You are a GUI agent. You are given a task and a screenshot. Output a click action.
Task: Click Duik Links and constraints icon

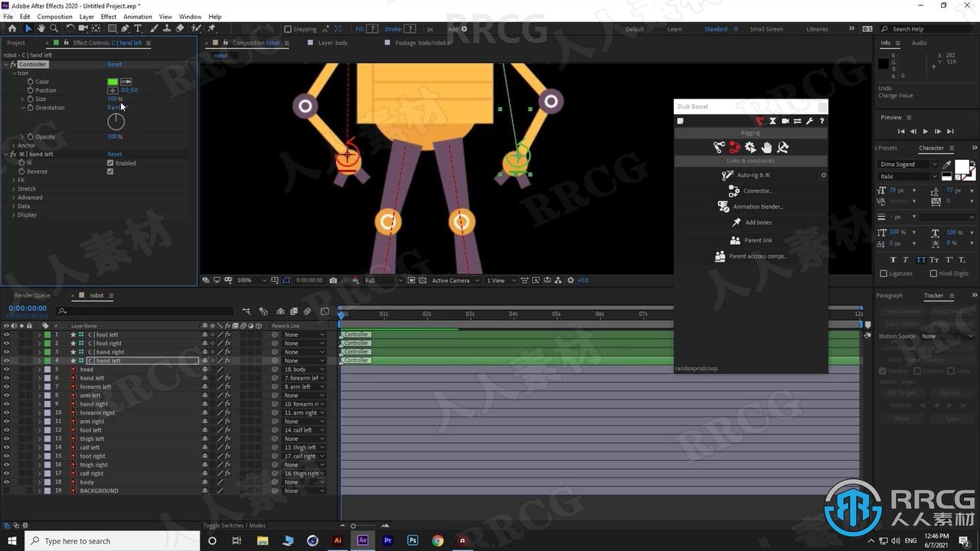734,147
